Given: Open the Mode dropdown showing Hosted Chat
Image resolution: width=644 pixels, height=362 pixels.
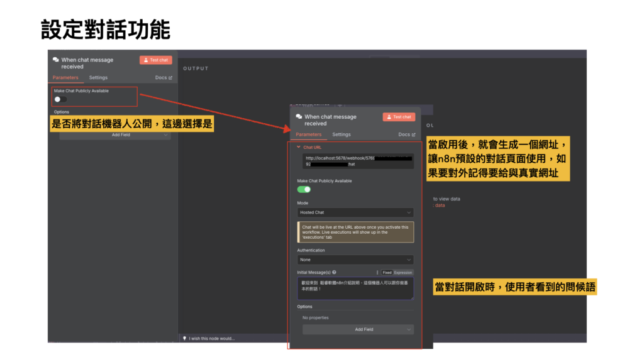Looking at the screenshot, I should click(x=355, y=212).
